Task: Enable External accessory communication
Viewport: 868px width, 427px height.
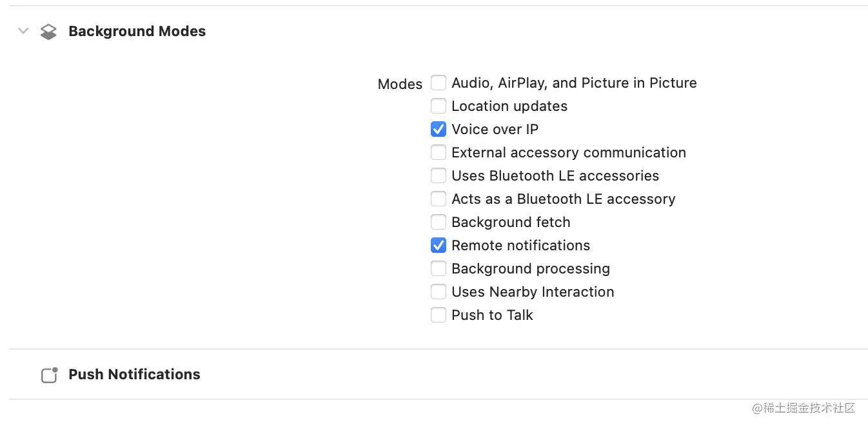Action: coord(439,152)
